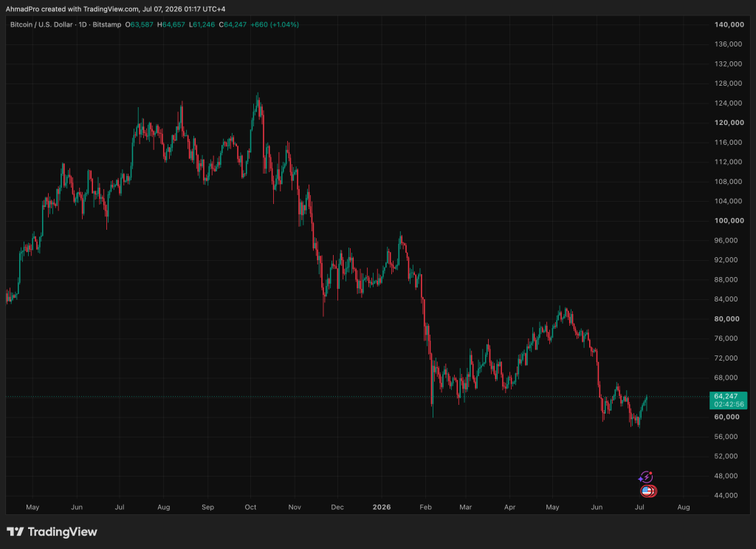Viewport: 756px width, 549px height.
Task: Click the 1D interval in the chart legend
Action: (x=83, y=24)
